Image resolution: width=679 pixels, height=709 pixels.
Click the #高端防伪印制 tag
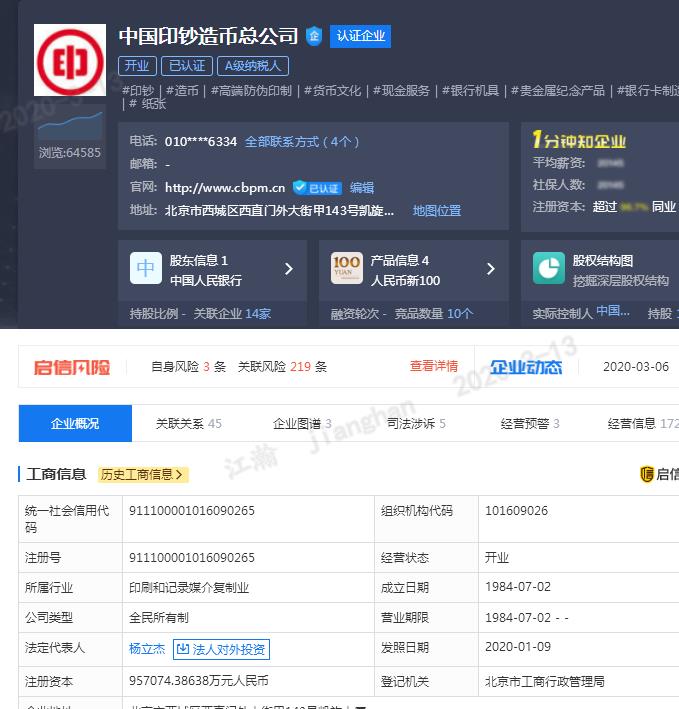click(x=251, y=91)
